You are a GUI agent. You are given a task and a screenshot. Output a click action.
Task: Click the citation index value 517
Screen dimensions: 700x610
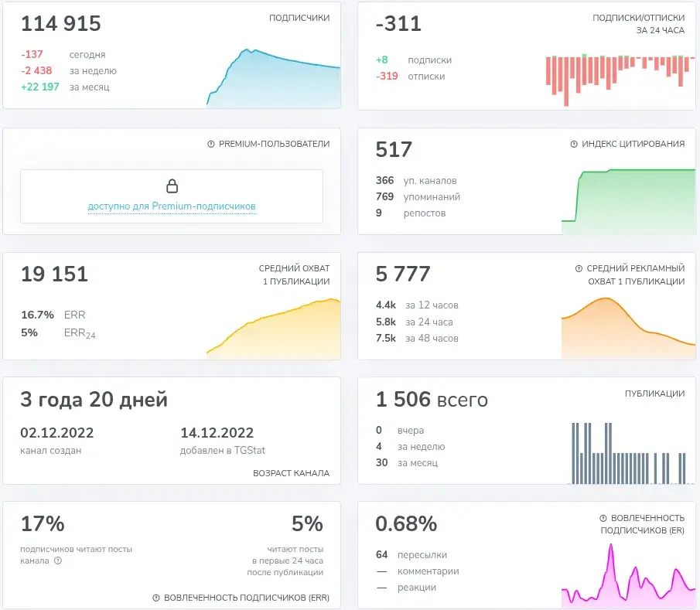pyautogui.click(x=394, y=149)
